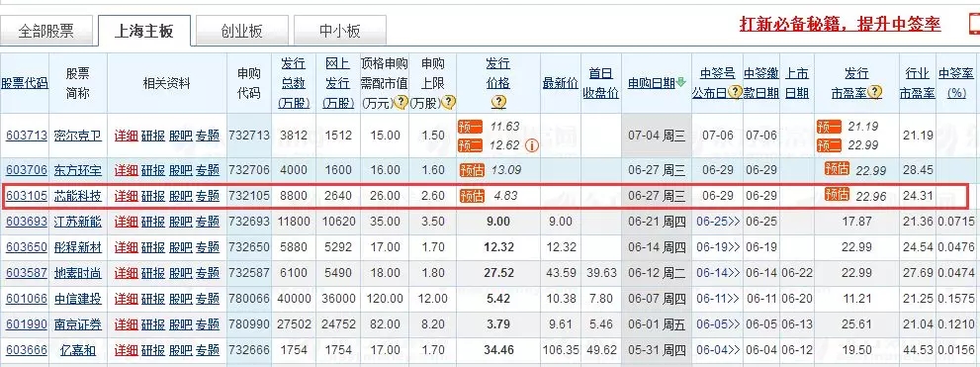Open 研报 for 东方环宇 row

pos(153,169)
